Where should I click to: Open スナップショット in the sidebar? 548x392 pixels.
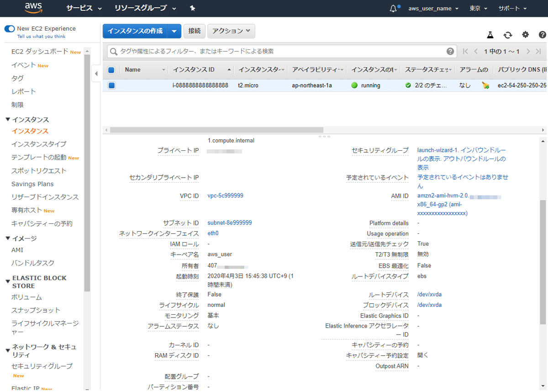click(x=36, y=310)
